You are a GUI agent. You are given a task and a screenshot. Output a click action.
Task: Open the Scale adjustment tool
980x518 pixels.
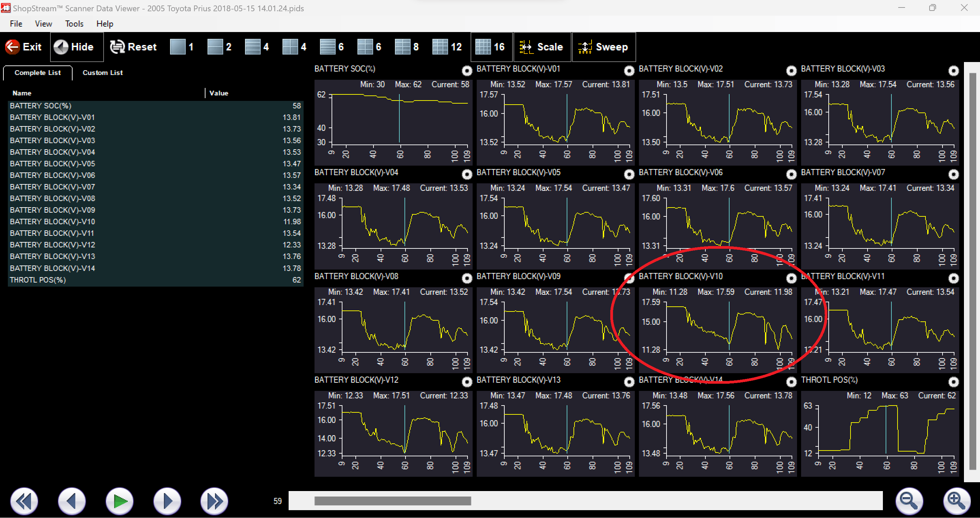click(x=542, y=47)
